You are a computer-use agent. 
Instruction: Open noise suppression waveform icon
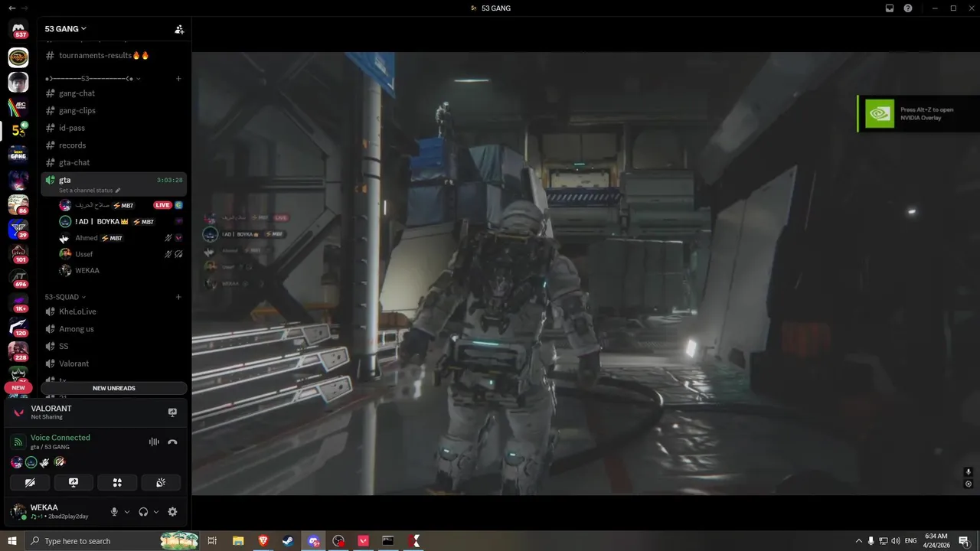(154, 442)
